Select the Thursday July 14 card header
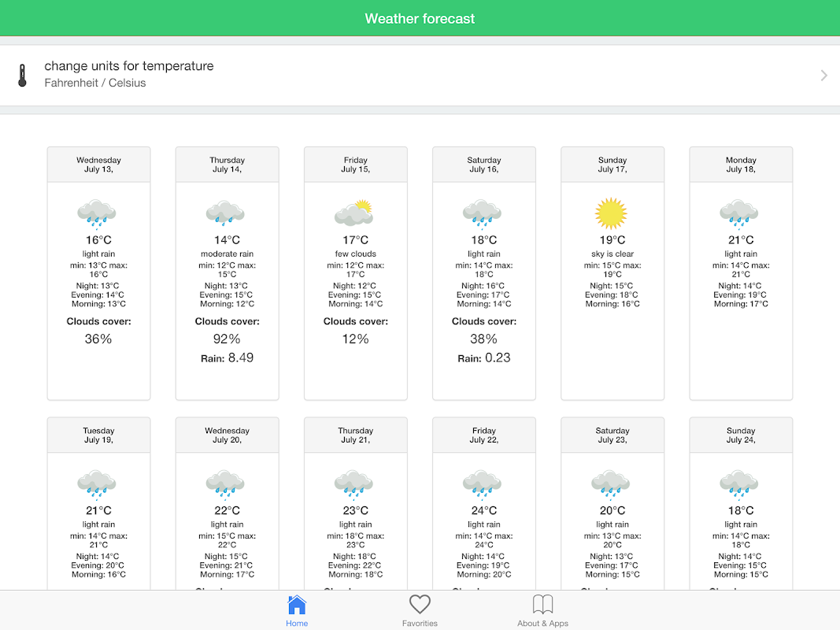 (x=228, y=165)
